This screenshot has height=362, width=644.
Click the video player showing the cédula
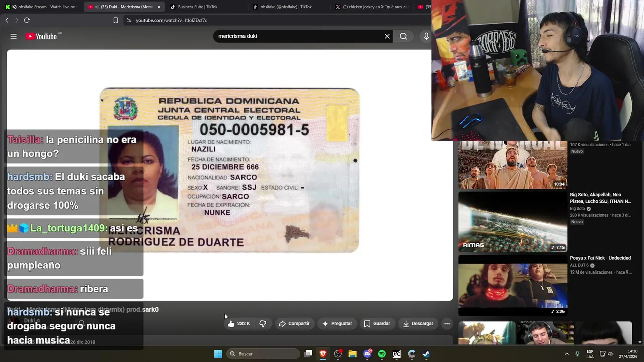[230, 175]
